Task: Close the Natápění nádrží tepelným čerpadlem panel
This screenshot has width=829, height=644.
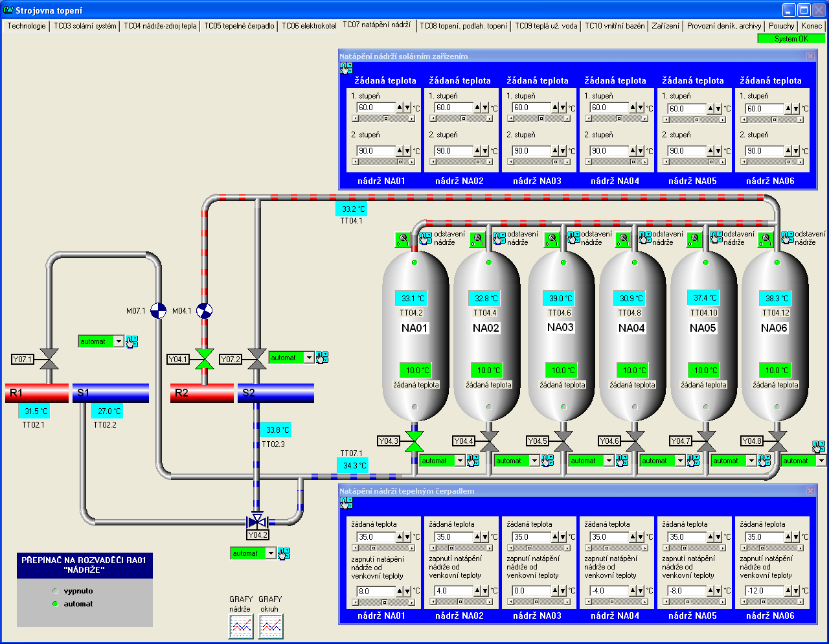Action: pos(810,491)
